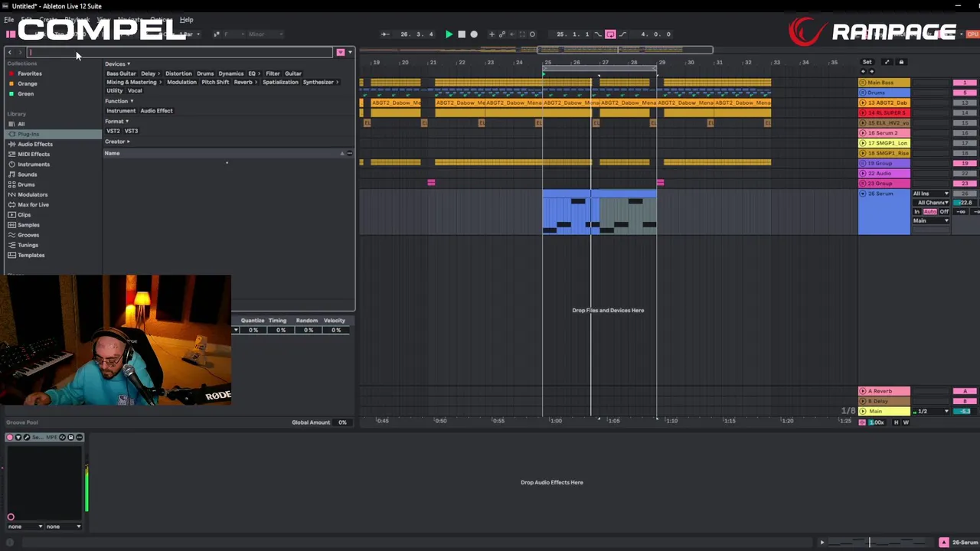Toggle the lock envelopes icon
This screenshot has width=980, height=551.
pos(901,62)
